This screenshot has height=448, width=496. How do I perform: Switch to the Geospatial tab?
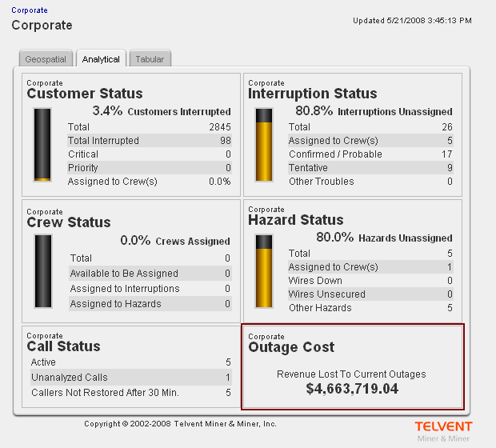tap(45, 59)
